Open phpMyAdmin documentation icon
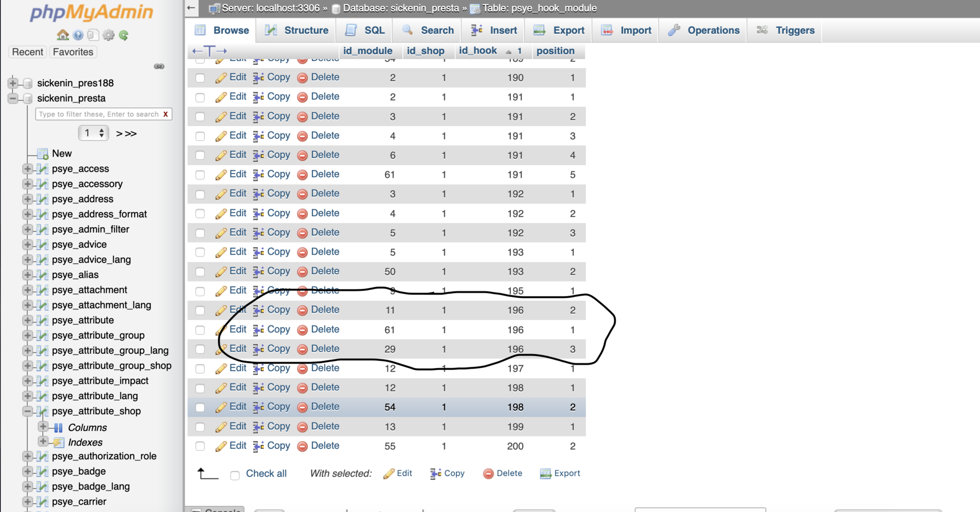Screen dimensions: 980x512 (x=78, y=35)
